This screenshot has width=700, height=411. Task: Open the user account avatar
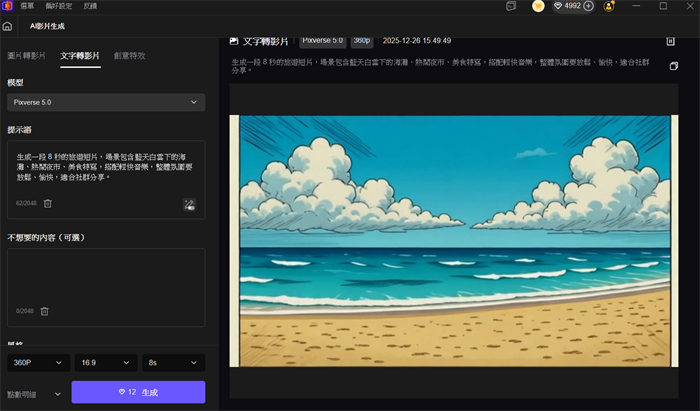coord(608,6)
